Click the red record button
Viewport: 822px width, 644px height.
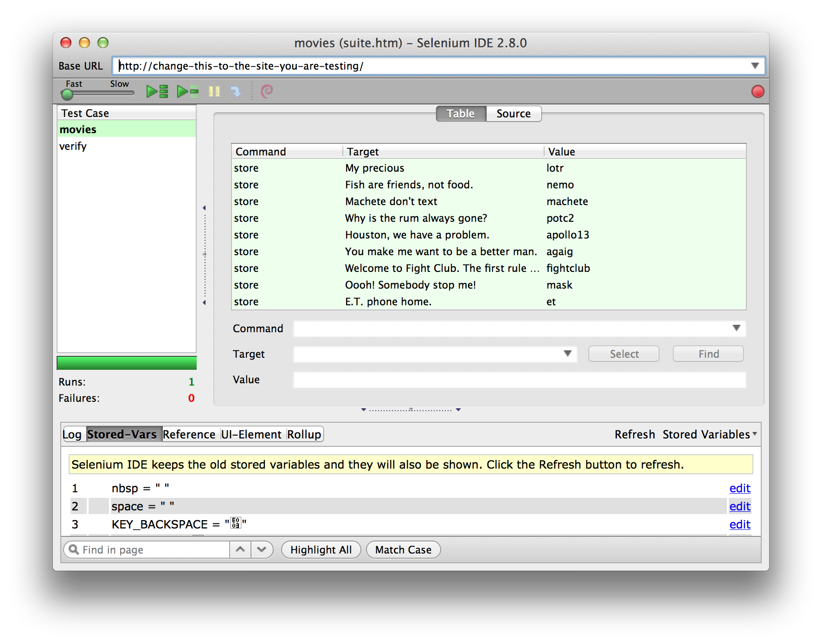(758, 91)
